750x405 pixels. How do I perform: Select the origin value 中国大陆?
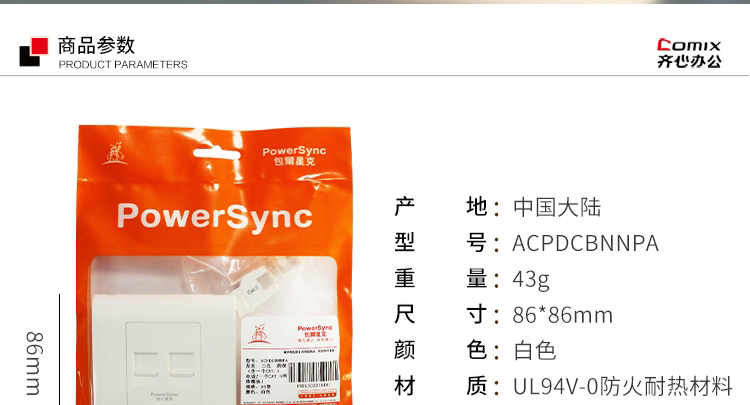coord(557,208)
